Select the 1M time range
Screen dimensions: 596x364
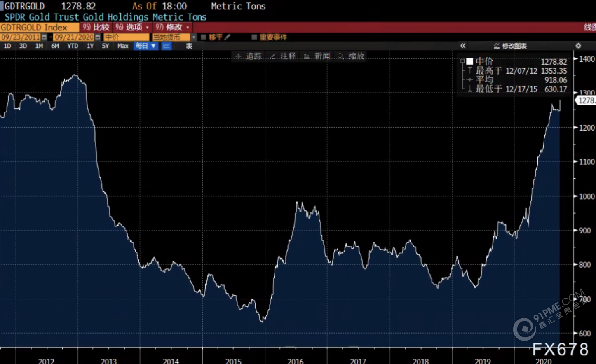pyautogui.click(x=39, y=46)
